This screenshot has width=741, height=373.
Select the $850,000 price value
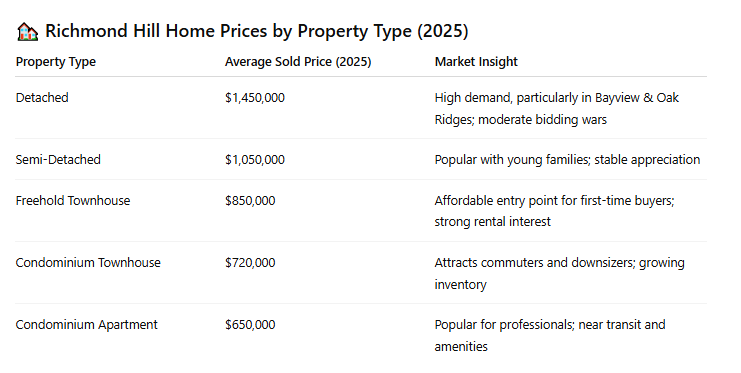(x=250, y=200)
